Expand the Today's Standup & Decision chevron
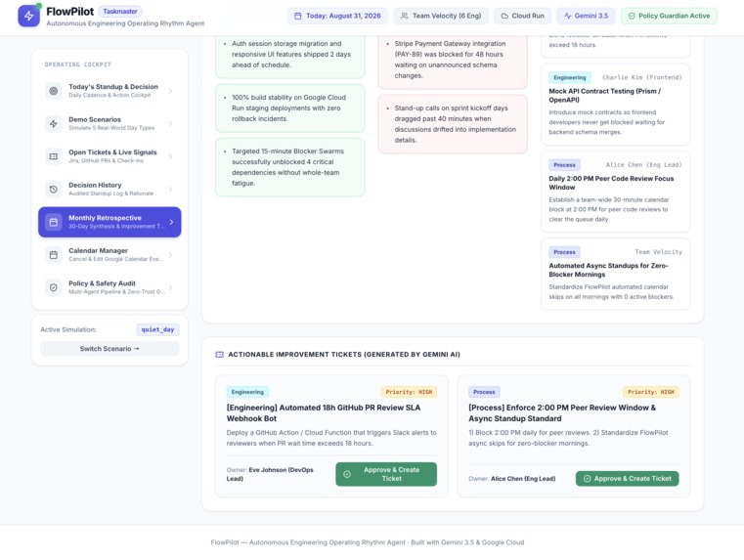 tap(170, 91)
